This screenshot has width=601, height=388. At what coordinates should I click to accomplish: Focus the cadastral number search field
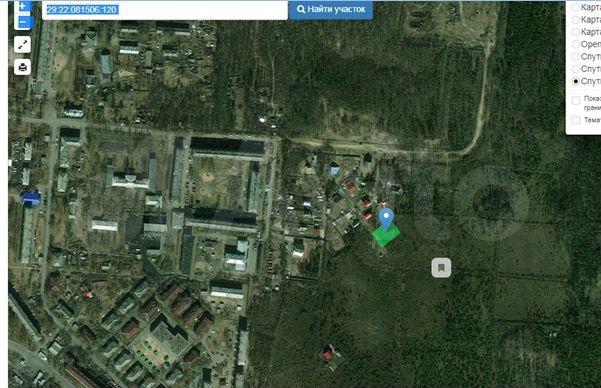pos(165,10)
